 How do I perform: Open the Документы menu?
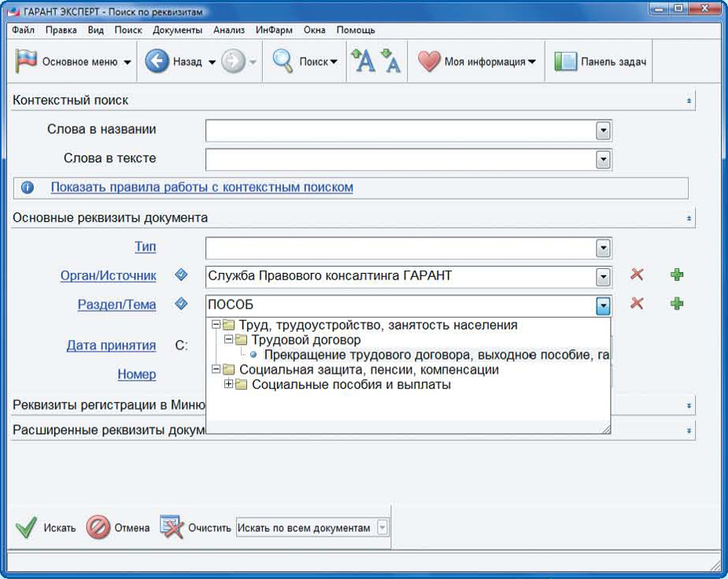(x=177, y=30)
